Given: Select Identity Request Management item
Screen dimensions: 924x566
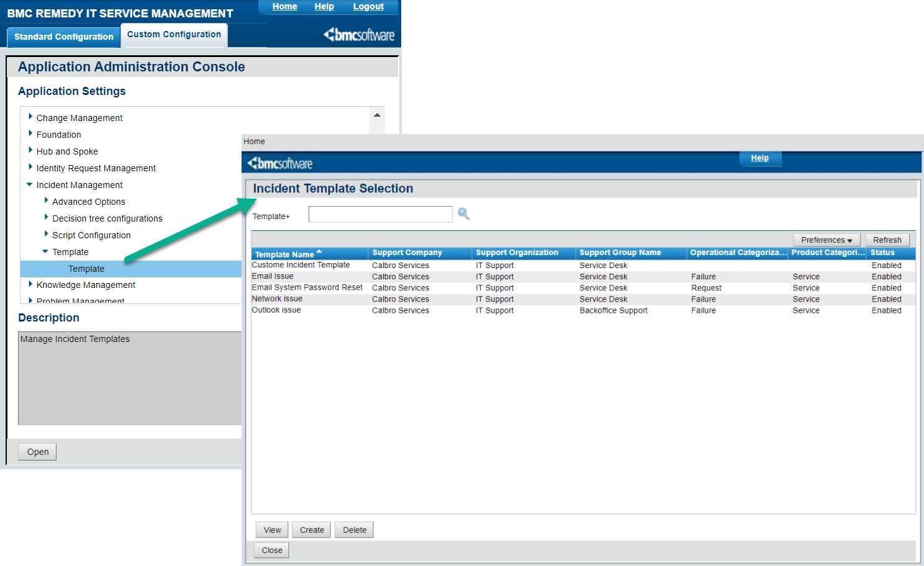Looking at the screenshot, I should (x=96, y=168).
